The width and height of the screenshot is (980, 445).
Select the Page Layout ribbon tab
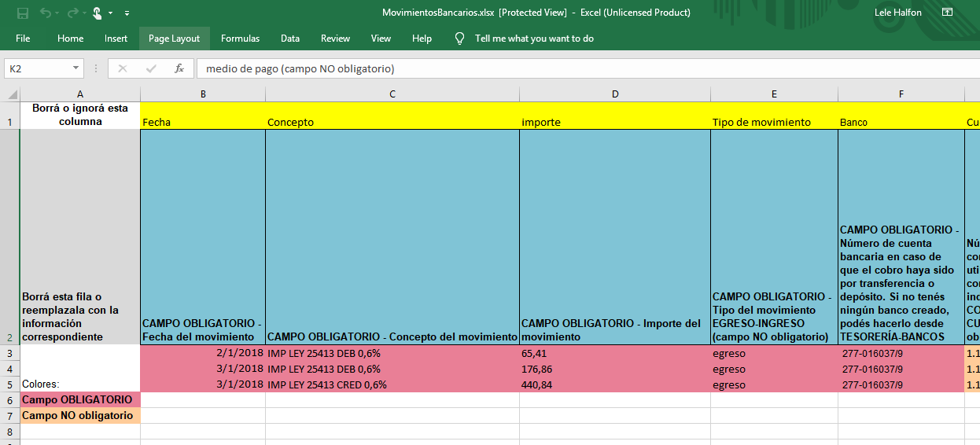click(x=174, y=38)
